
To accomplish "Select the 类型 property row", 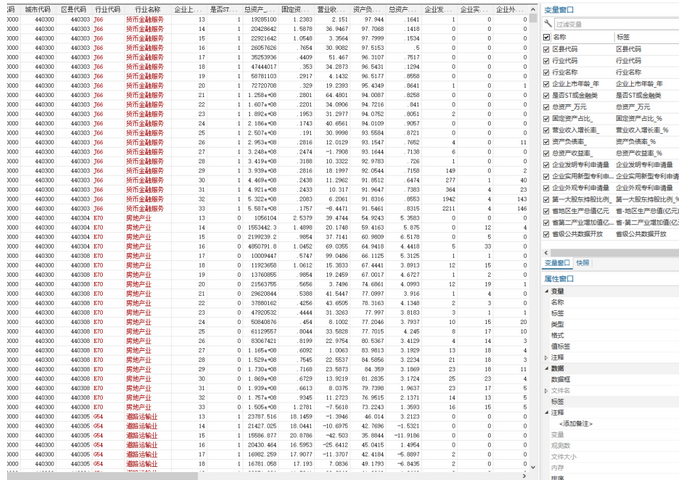I will 611,324.
